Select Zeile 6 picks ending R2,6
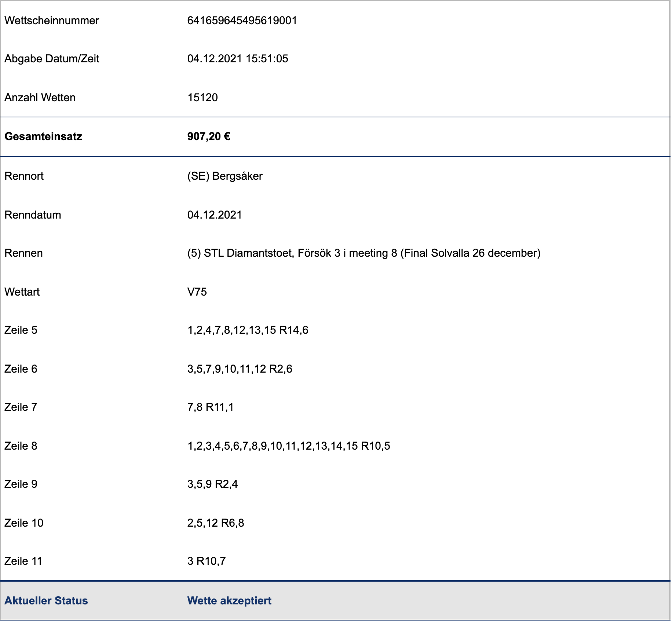 pos(240,369)
